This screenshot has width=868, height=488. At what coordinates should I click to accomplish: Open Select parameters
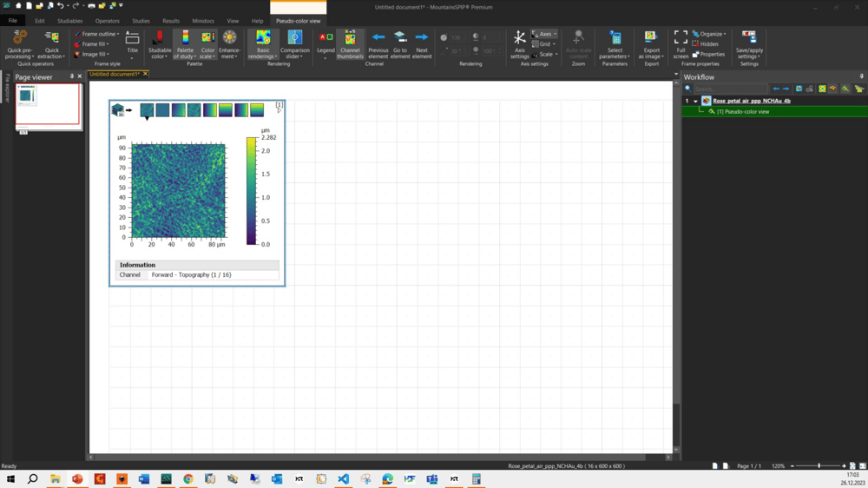pyautogui.click(x=615, y=44)
